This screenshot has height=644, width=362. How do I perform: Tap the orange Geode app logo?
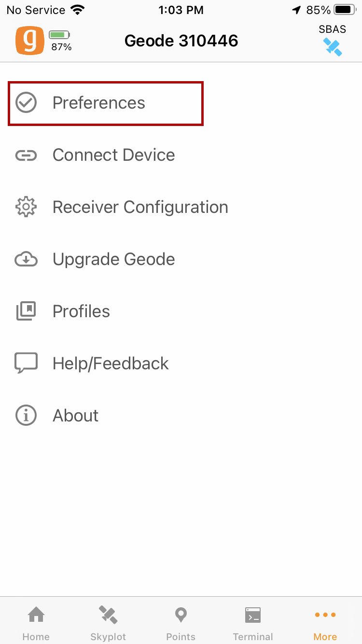pos(29,41)
